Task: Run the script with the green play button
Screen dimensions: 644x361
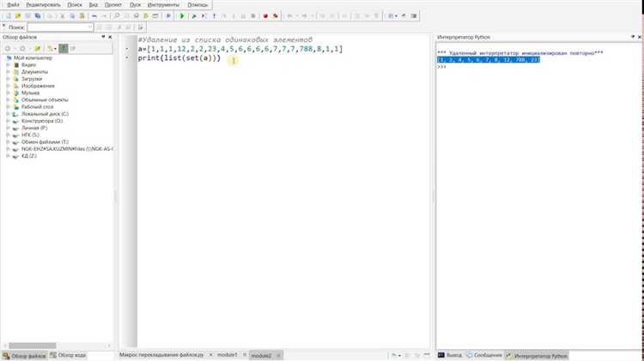Action: pos(182,16)
